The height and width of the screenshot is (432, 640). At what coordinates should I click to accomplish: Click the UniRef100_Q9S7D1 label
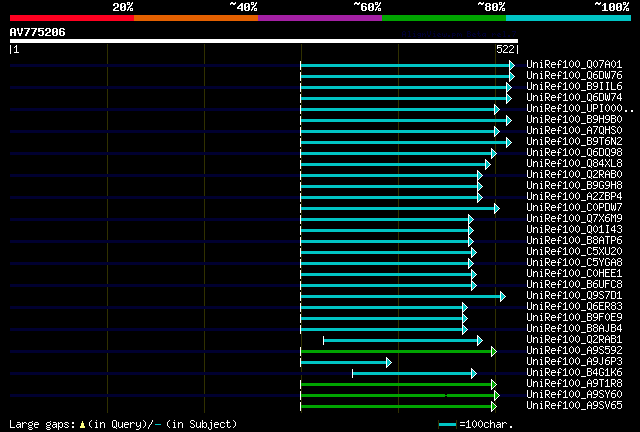click(x=574, y=296)
